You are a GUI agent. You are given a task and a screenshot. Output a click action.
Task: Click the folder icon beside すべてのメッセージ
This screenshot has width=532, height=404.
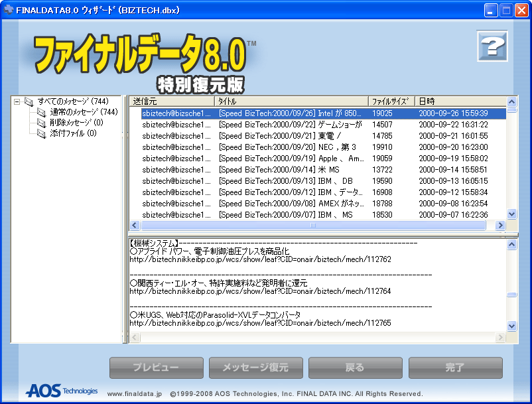tap(29, 101)
